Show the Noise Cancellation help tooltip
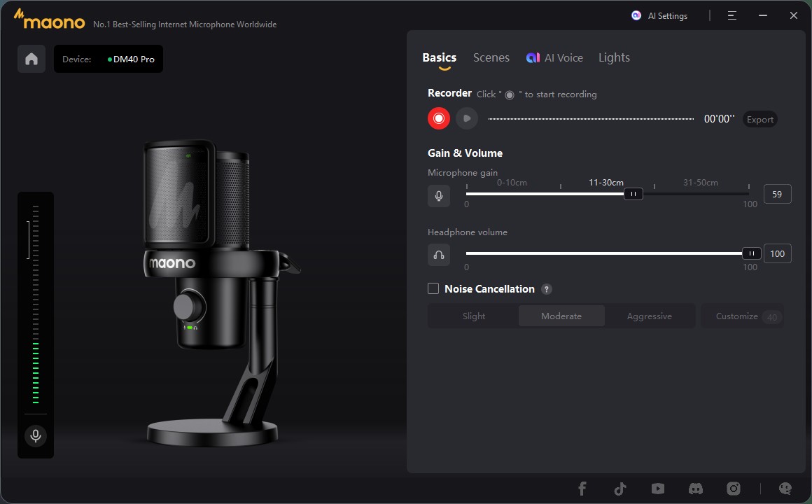This screenshot has height=504, width=812. pos(547,289)
